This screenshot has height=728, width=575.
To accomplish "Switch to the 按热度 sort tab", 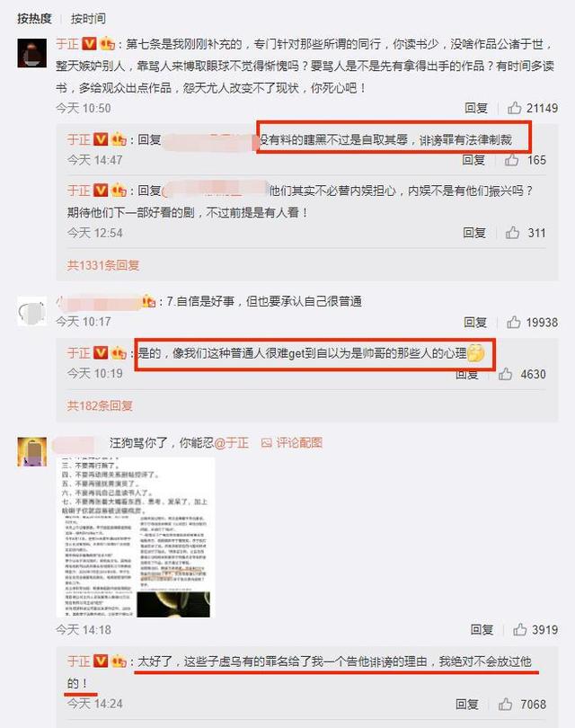I will [x=34, y=19].
